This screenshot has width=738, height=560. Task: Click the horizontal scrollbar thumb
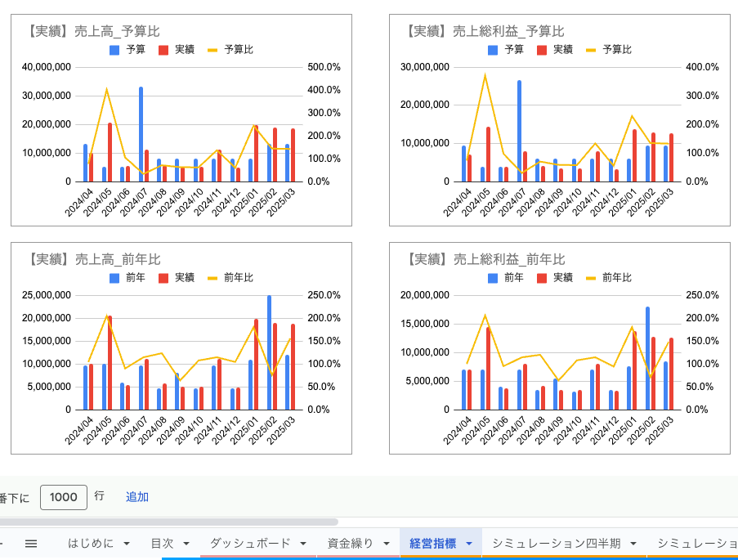168,522
